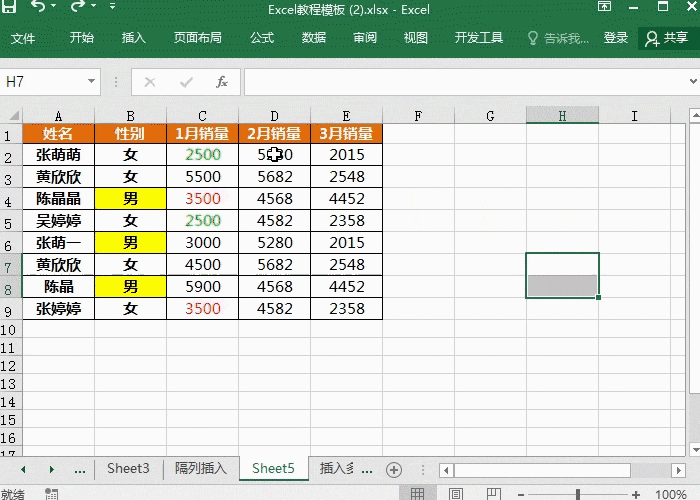Screen dimensions: 700x500
Task: Switch to the 审阅 ribbon tab
Action: tap(365, 38)
